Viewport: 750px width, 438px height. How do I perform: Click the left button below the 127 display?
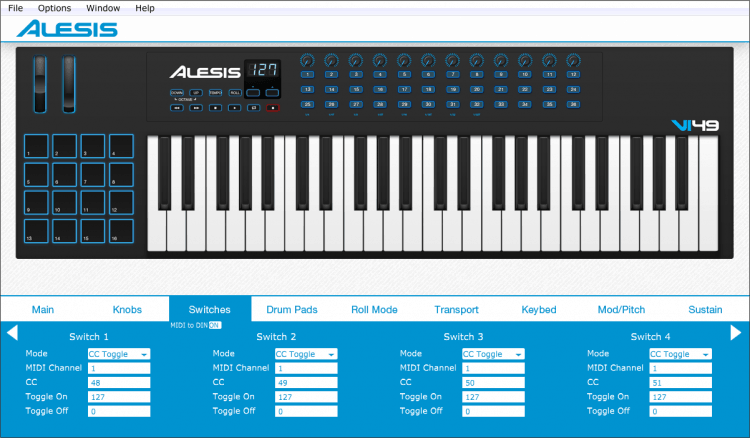[x=253, y=93]
